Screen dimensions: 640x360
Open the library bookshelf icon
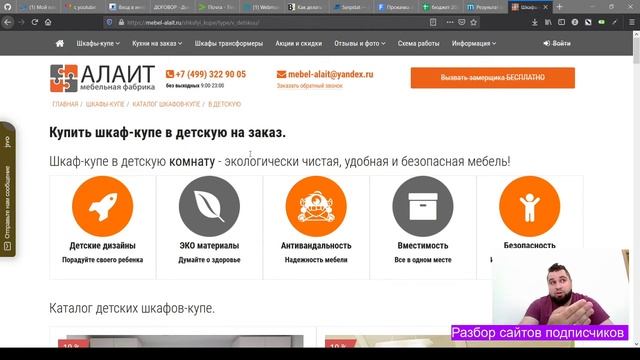(548, 22)
